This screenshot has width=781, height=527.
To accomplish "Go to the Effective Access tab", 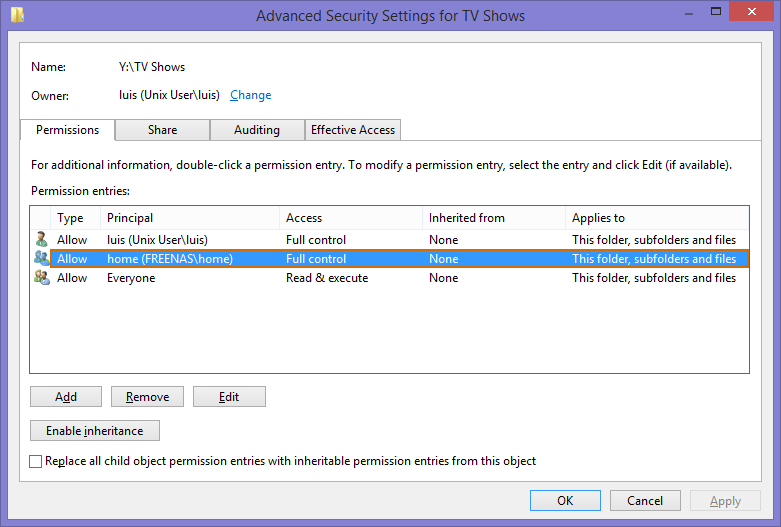I will click(353, 130).
